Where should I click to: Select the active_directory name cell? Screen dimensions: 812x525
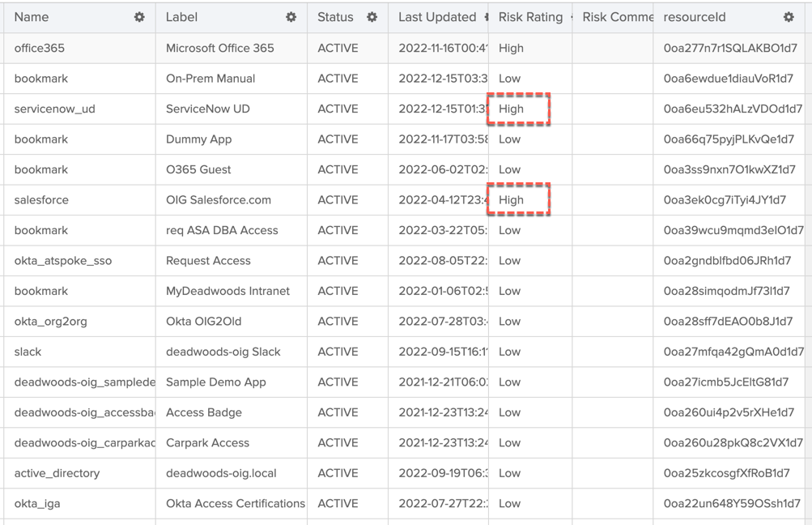tap(57, 473)
